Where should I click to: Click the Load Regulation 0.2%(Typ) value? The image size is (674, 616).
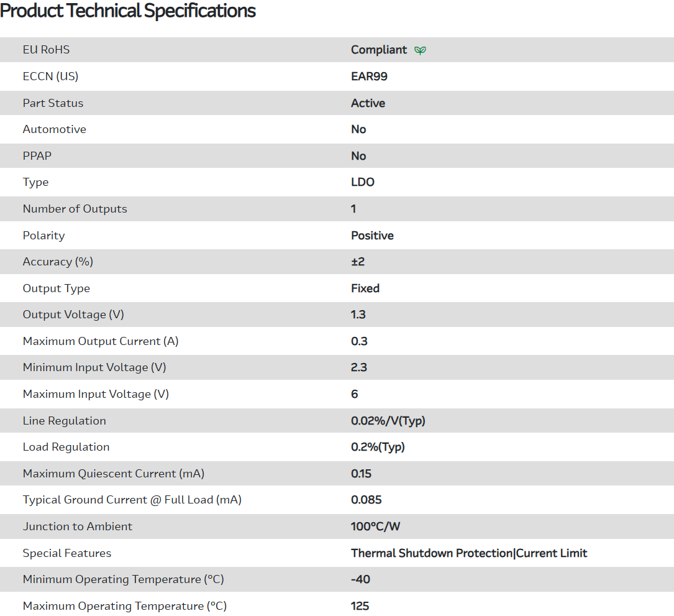click(378, 447)
